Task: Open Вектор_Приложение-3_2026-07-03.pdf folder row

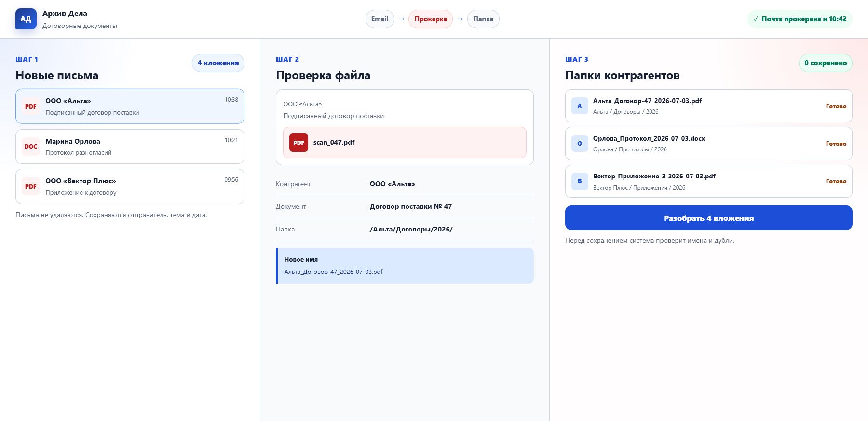Action: [709, 181]
